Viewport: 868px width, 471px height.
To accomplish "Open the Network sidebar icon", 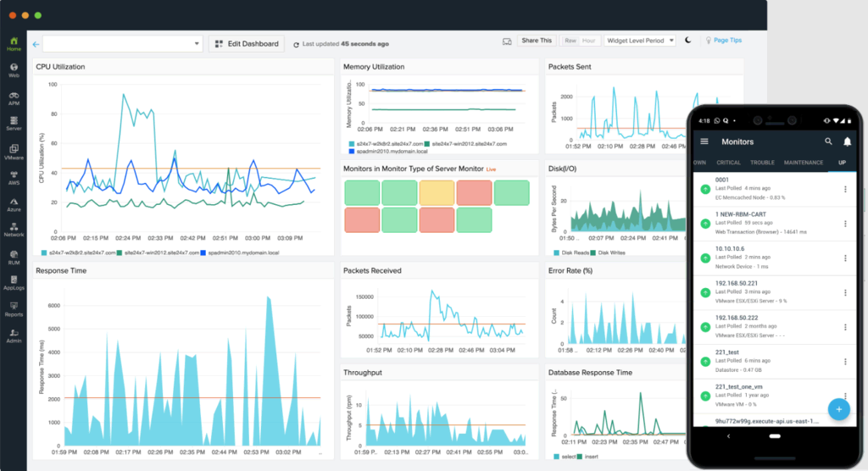I will 14,229.
